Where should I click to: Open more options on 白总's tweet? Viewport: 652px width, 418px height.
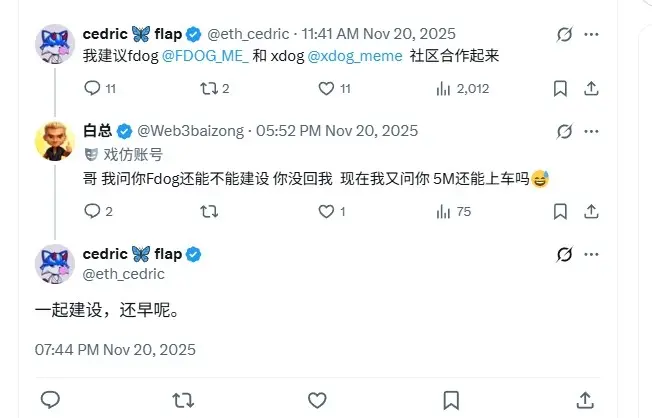pyautogui.click(x=591, y=131)
